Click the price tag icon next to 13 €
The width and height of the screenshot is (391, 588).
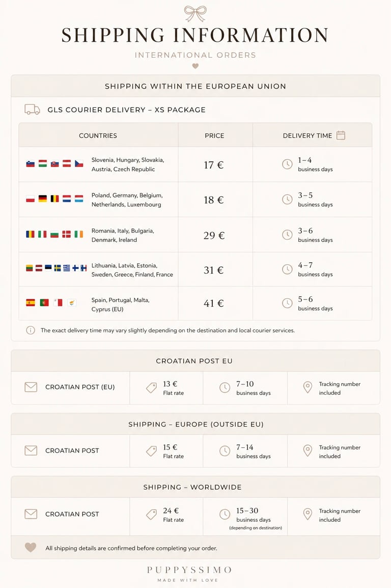point(151,388)
